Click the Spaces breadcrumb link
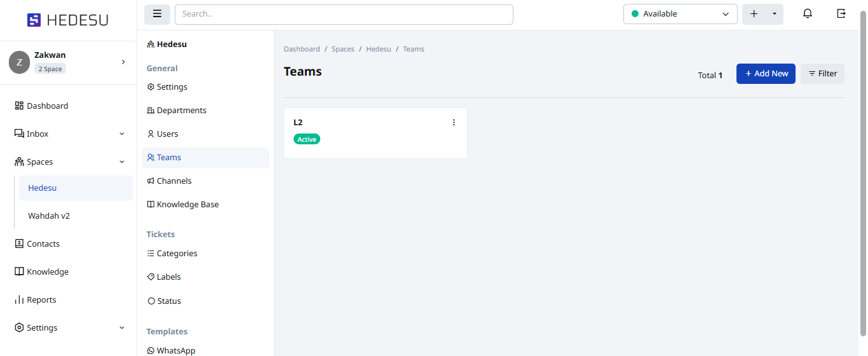The height and width of the screenshot is (356, 868). (343, 49)
